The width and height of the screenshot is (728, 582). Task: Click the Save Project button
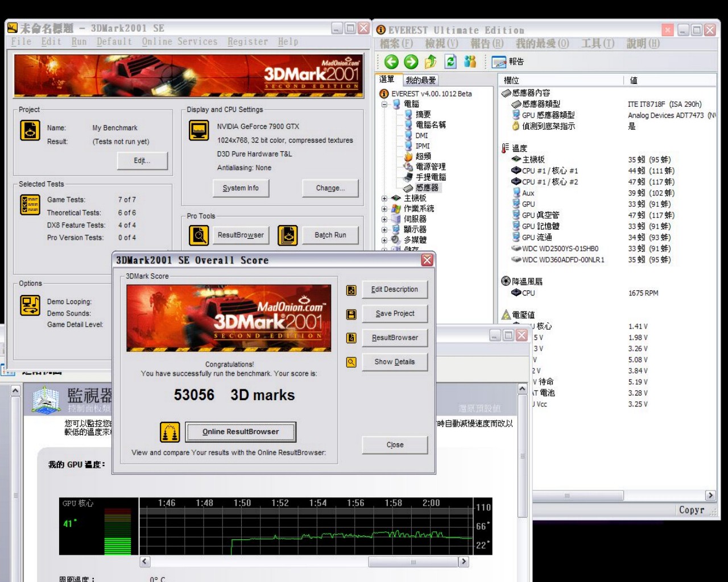[395, 313]
